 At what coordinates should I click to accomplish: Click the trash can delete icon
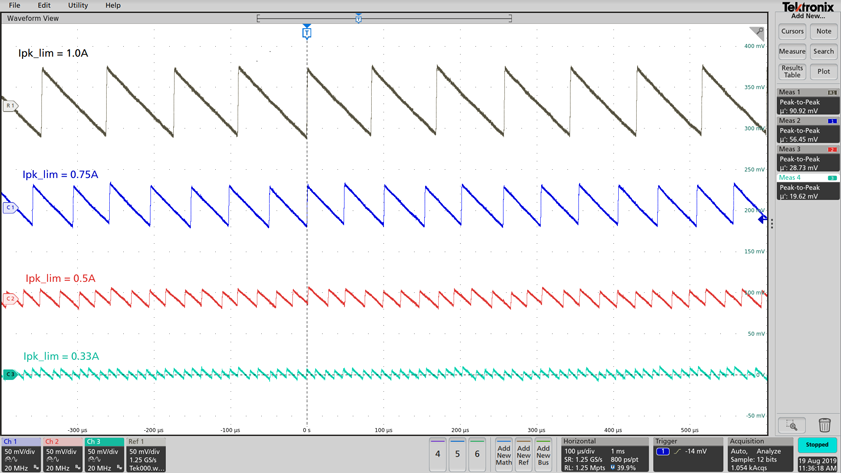click(x=824, y=425)
